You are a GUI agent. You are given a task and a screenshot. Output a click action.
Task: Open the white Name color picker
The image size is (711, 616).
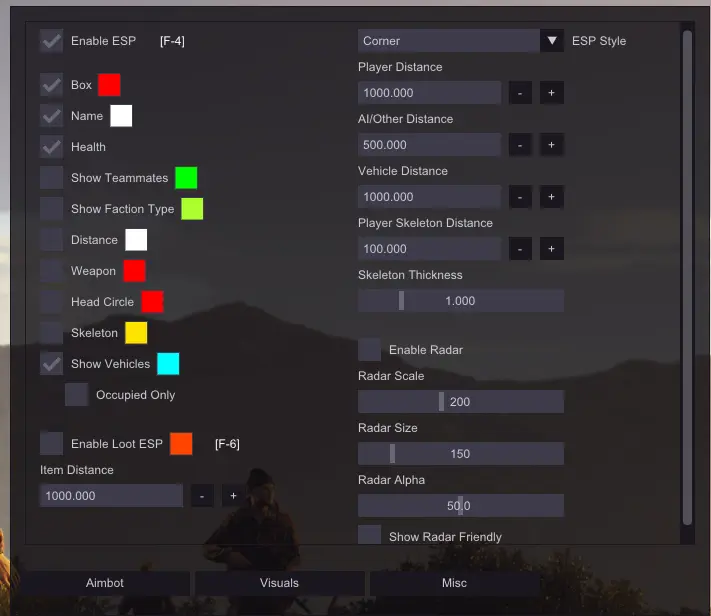(121, 116)
